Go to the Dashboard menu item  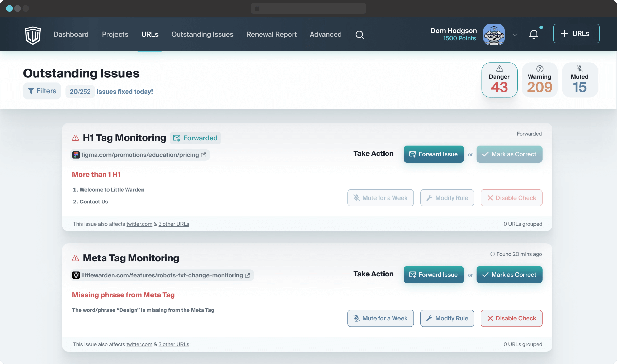[71, 34]
